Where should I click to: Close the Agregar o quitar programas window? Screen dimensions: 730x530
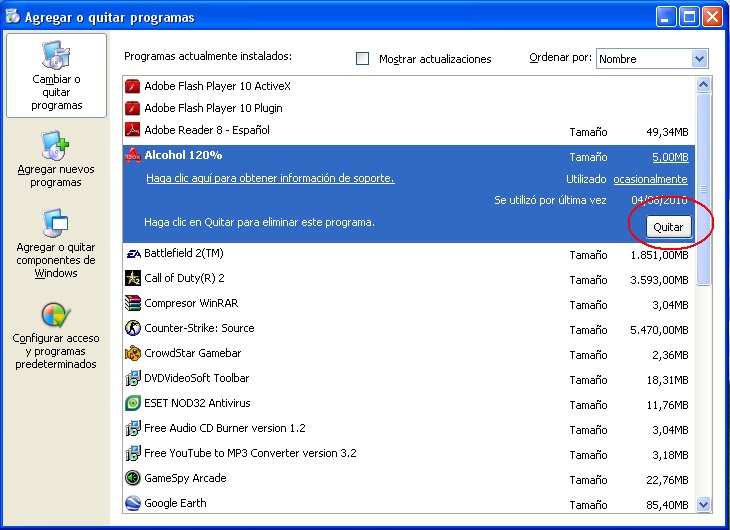tap(712, 17)
